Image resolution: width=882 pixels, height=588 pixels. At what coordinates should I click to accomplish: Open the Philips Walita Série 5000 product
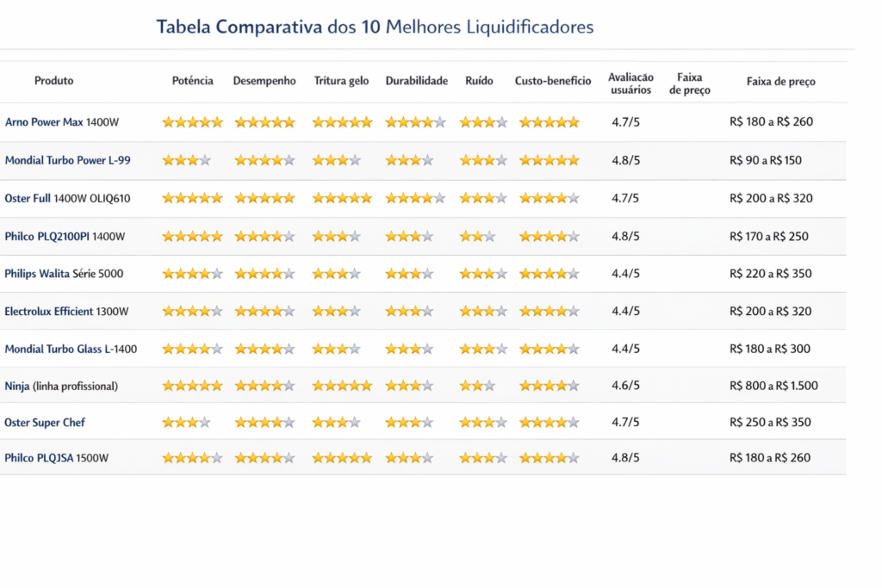click(x=64, y=274)
